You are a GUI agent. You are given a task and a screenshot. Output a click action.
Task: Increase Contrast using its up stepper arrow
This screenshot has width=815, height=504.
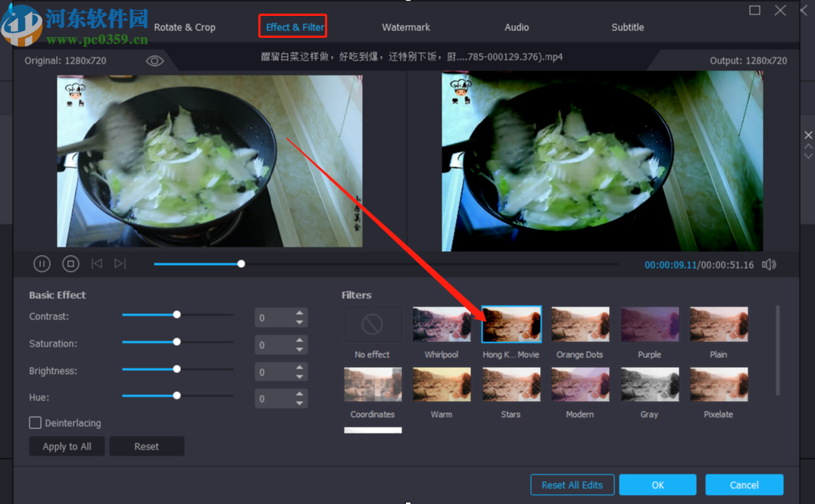pos(301,313)
